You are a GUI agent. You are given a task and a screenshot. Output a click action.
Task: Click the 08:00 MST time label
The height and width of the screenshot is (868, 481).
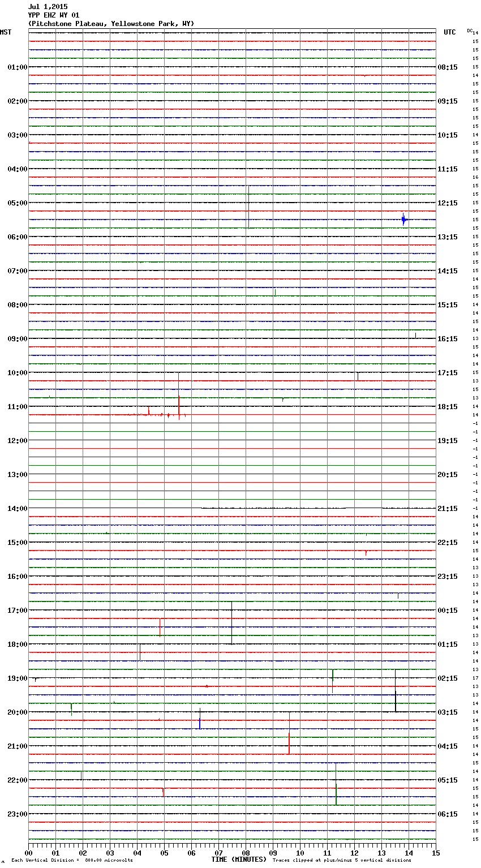click(18, 305)
